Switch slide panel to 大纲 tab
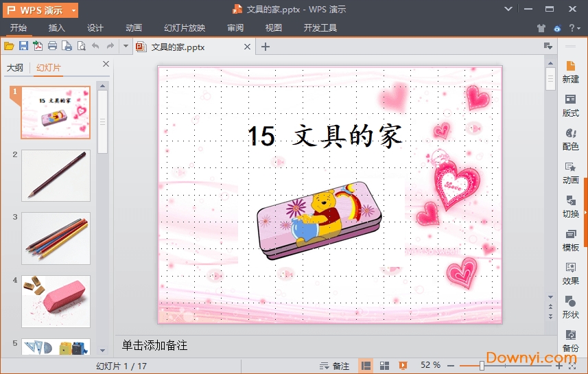The height and width of the screenshot is (374, 588). pyautogui.click(x=14, y=67)
